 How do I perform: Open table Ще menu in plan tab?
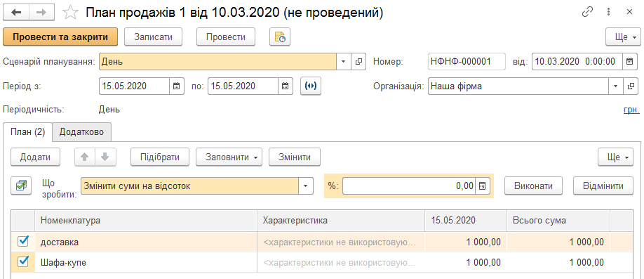click(x=616, y=157)
